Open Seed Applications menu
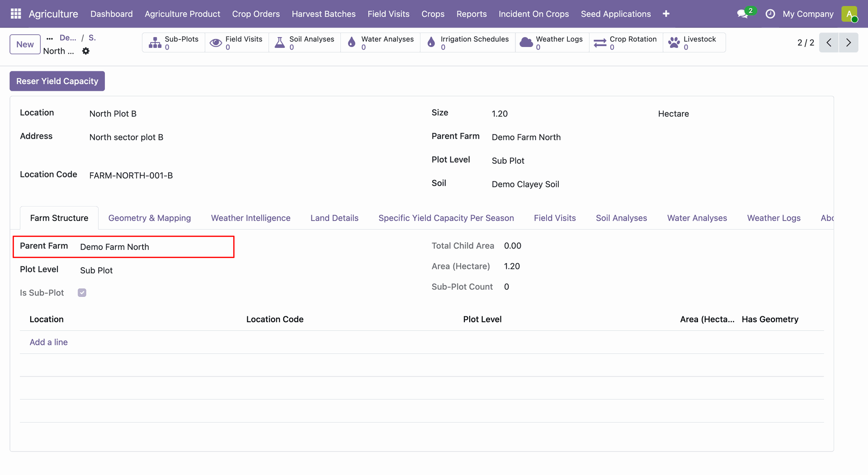The height and width of the screenshot is (475, 868). tap(616, 14)
